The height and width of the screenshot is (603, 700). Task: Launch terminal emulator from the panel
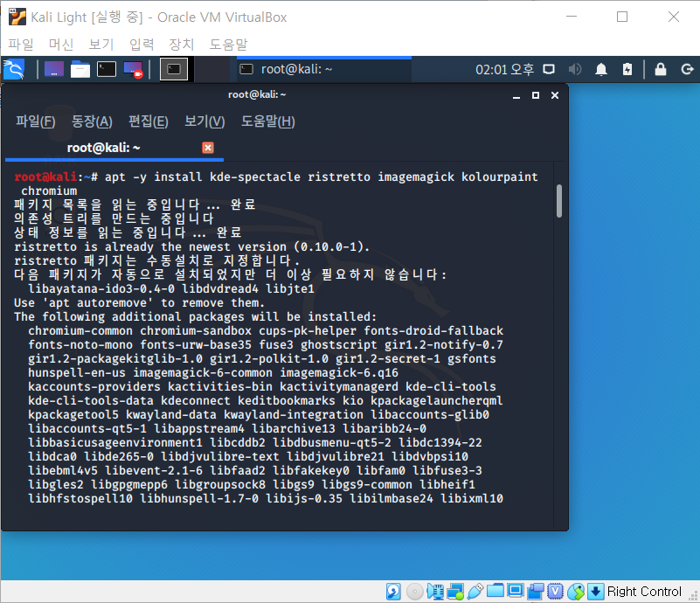tap(107, 69)
